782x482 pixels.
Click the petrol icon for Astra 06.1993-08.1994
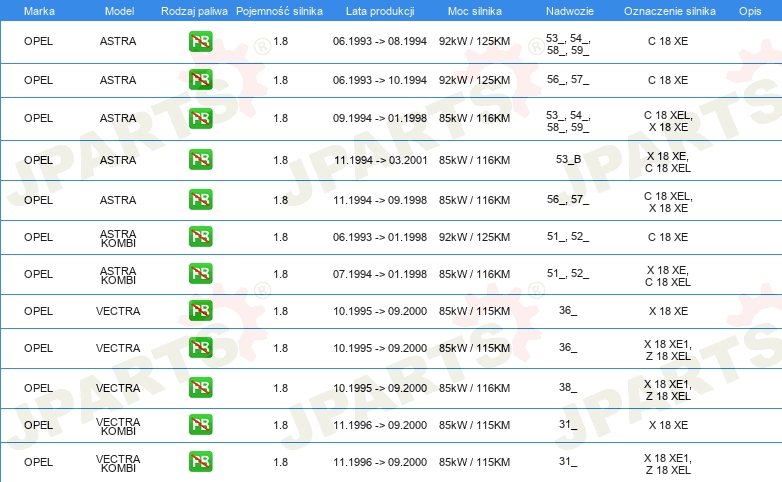[x=200, y=41]
